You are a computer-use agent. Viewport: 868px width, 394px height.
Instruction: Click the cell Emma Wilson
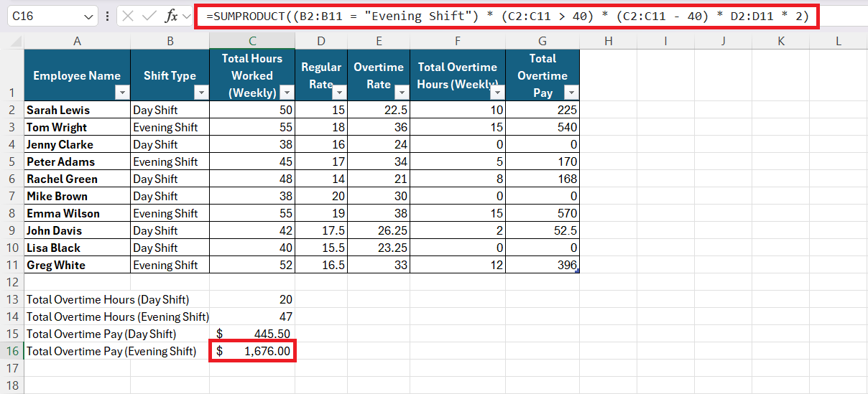78,213
